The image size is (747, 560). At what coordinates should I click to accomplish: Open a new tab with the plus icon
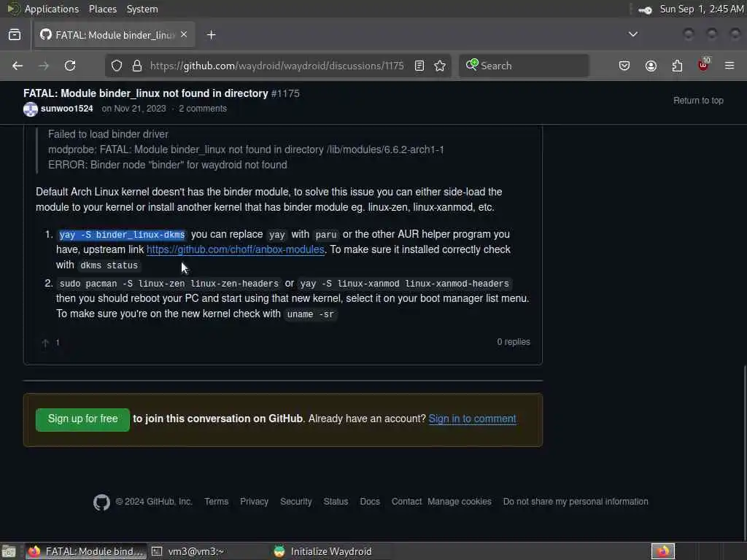pos(211,35)
